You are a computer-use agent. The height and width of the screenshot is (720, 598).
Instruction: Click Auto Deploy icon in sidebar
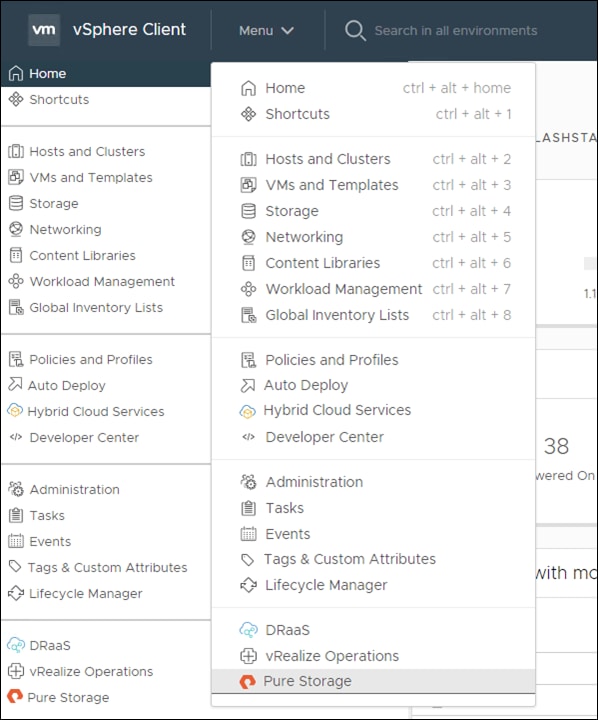[15, 384]
